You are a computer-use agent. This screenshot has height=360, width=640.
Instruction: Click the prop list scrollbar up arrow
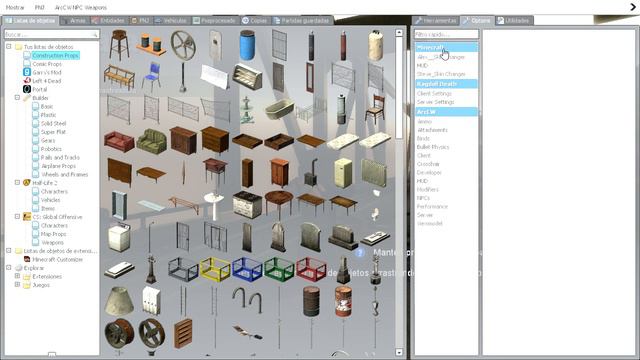click(x=399, y=32)
